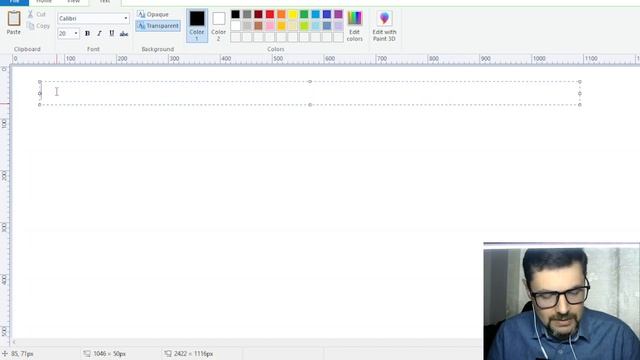Viewport: 640px width, 360px height.
Task: Switch to the Text ribbon tab
Action: coord(105,2)
